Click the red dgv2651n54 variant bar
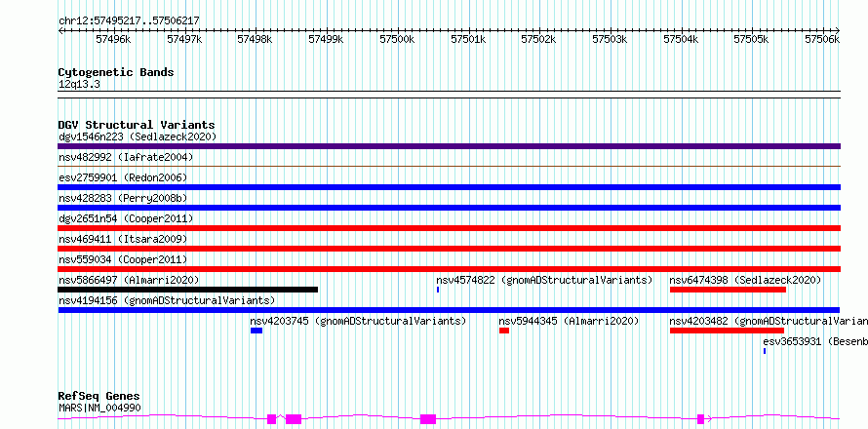868x429 pixels. [449, 228]
